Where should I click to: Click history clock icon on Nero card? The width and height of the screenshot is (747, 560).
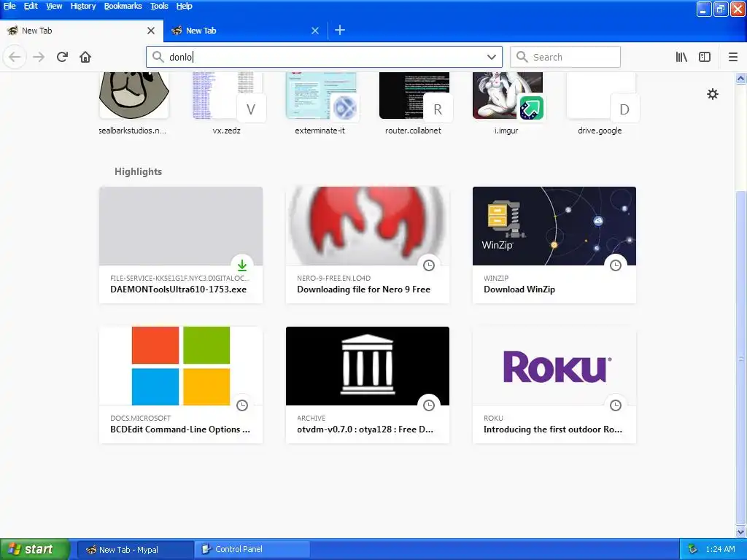tap(429, 265)
